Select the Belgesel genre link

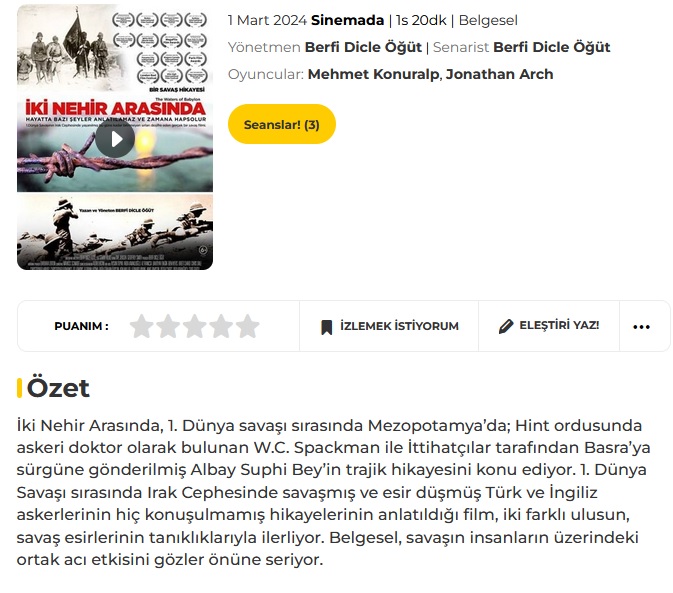(488, 20)
